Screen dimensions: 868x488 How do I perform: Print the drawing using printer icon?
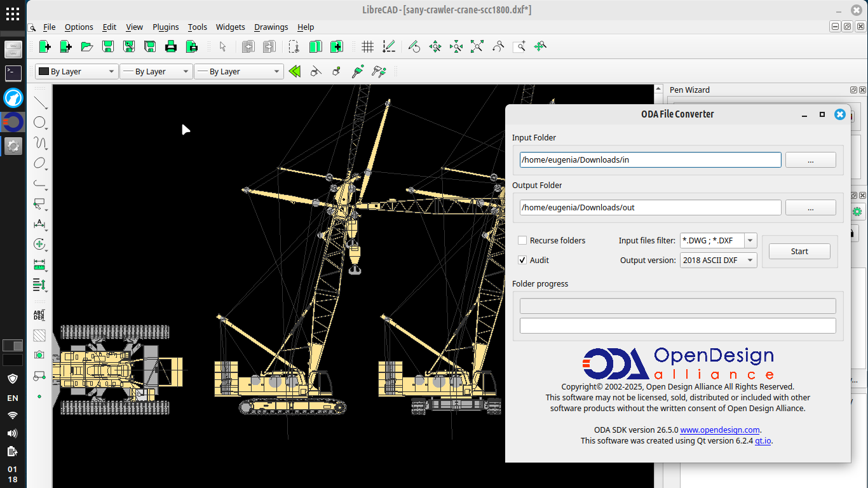click(x=171, y=46)
